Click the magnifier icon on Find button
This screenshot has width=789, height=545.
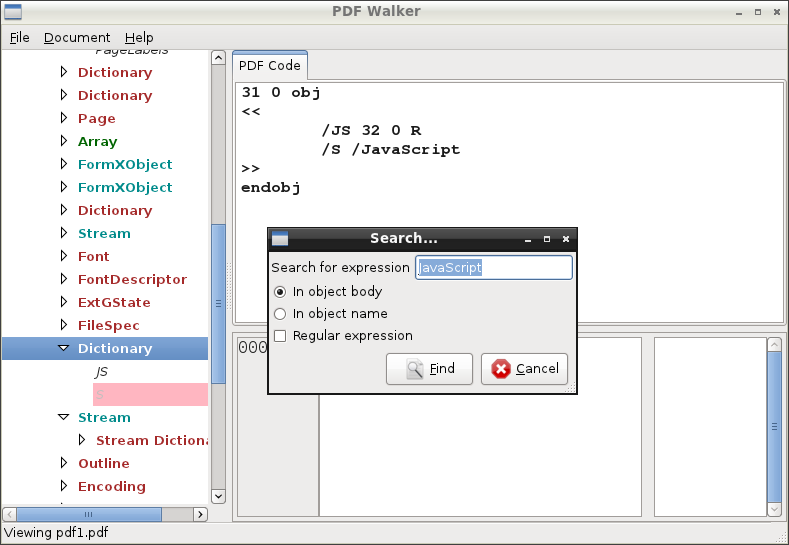(414, 369)
